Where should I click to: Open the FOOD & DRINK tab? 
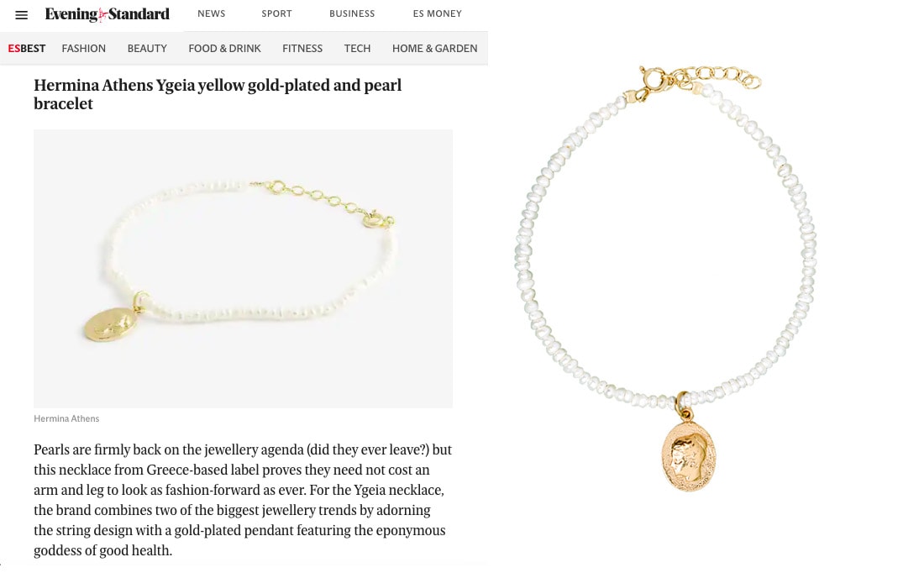tap(224, 49)
